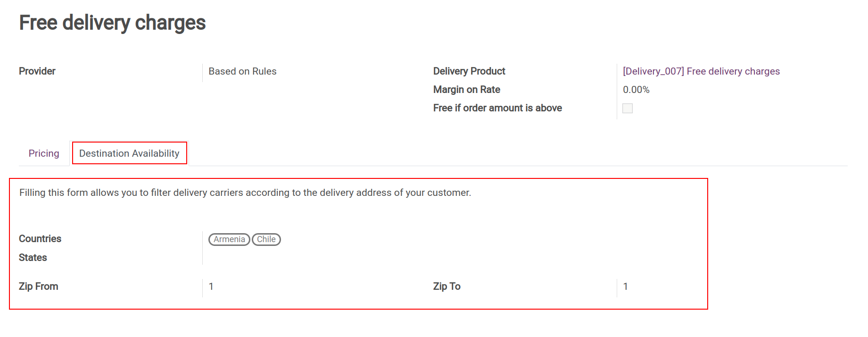The image size is (868, 337).
Task: Switch to the Pricing tab
Action: (44, 153)
